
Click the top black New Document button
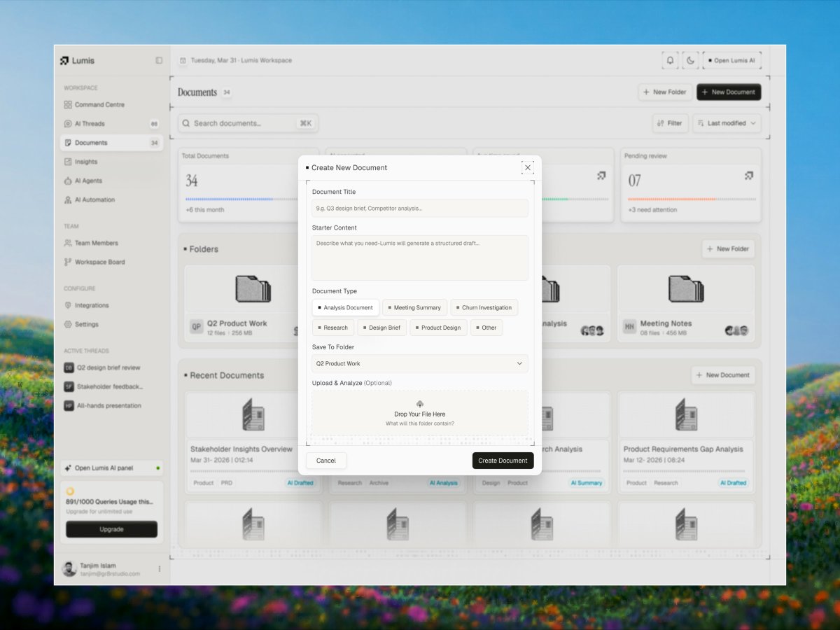pos(729,92)
